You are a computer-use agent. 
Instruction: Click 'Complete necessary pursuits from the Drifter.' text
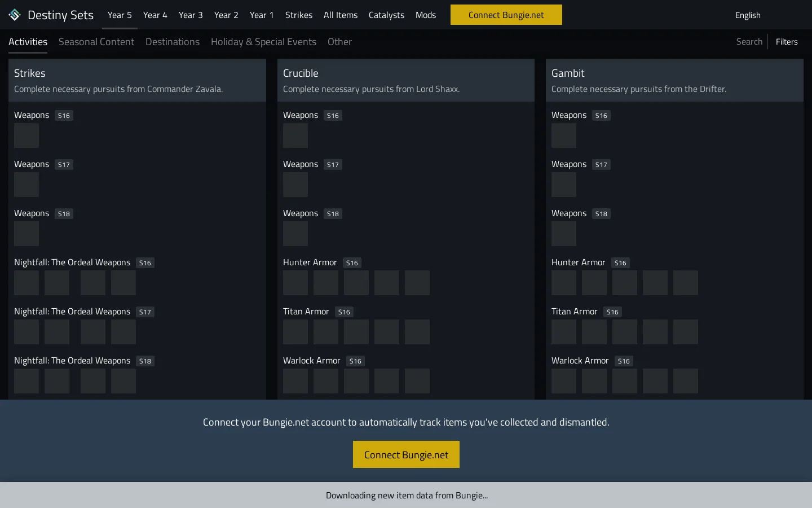[639, 89]
